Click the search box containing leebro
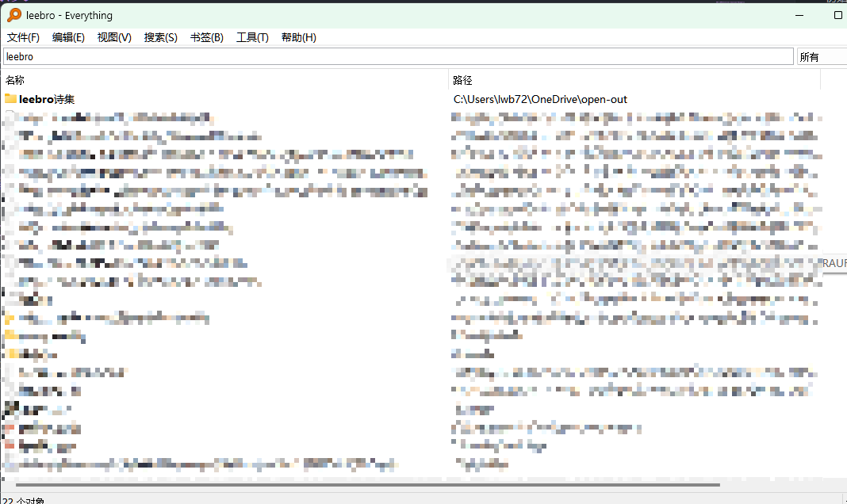847x504 pixels. [x=399, y=56]
